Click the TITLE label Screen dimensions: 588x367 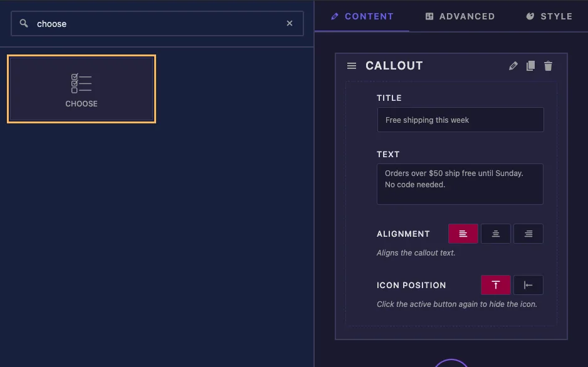click(389, 98)
